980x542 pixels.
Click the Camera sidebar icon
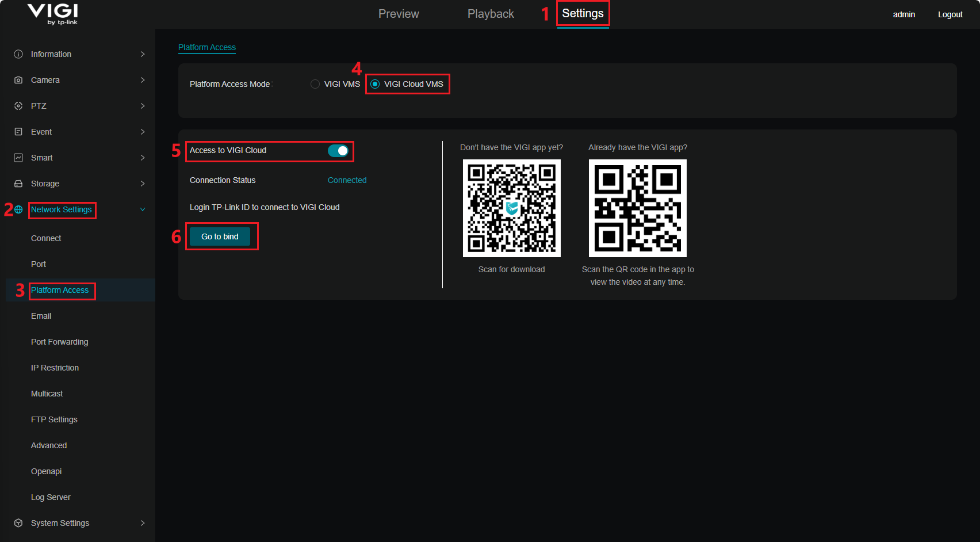[18, 80]
